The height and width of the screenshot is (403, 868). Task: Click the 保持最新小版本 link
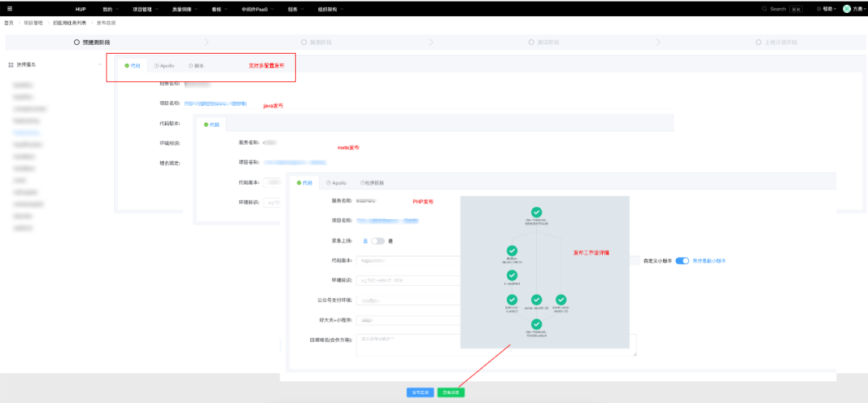[709, 260]
